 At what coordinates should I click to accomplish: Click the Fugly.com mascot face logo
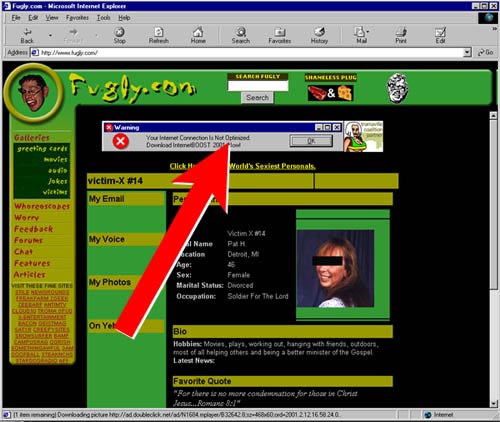click(33, 93)
